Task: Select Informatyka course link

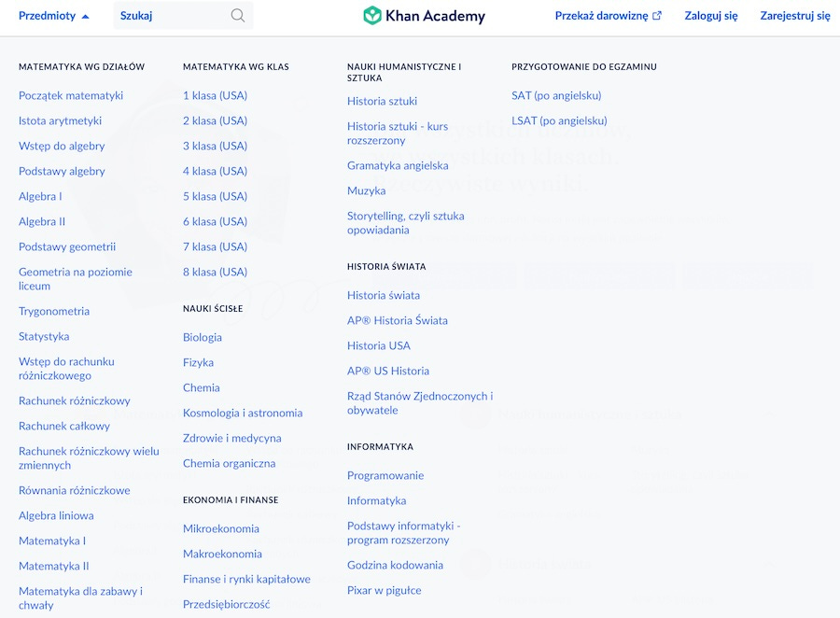Action: click(377, 500)
